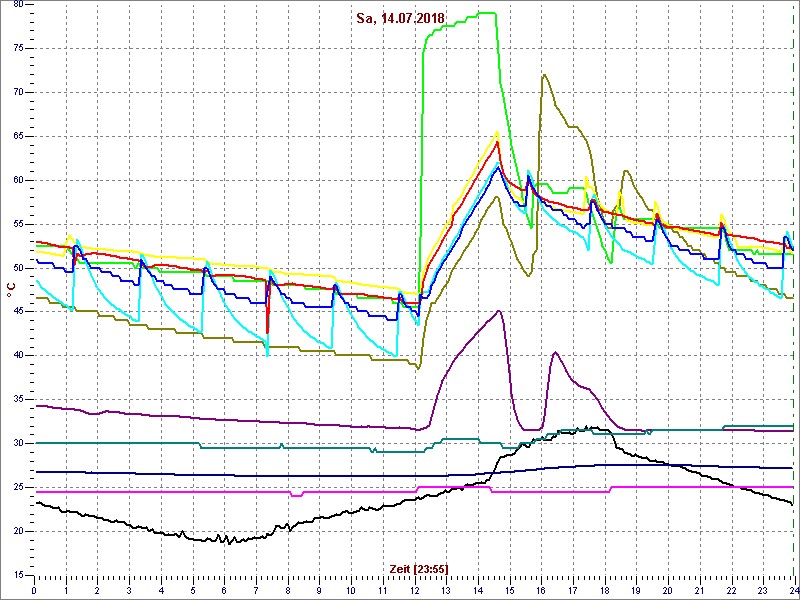
Task: Click hour 21 on the time axis
Action: [701, 589]
